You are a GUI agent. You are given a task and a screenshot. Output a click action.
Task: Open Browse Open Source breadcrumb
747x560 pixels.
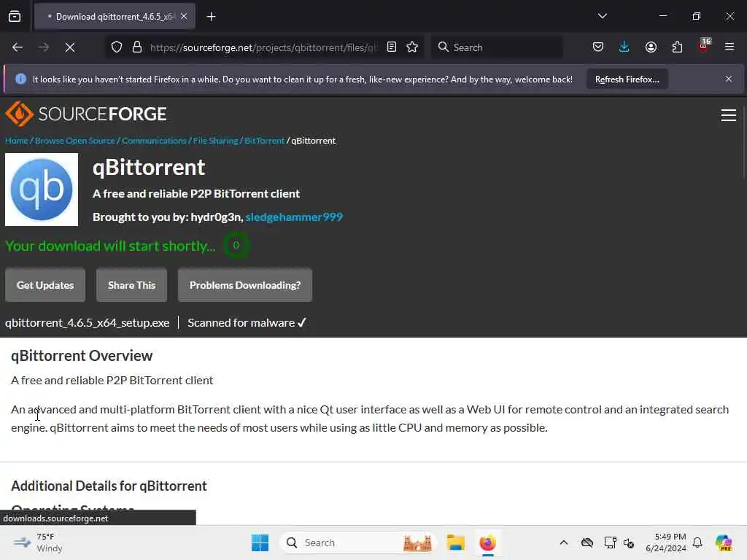pos(75,141)
